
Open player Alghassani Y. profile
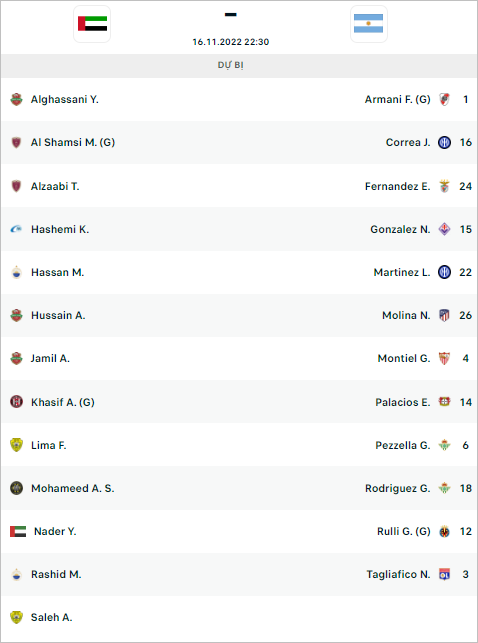65,99
